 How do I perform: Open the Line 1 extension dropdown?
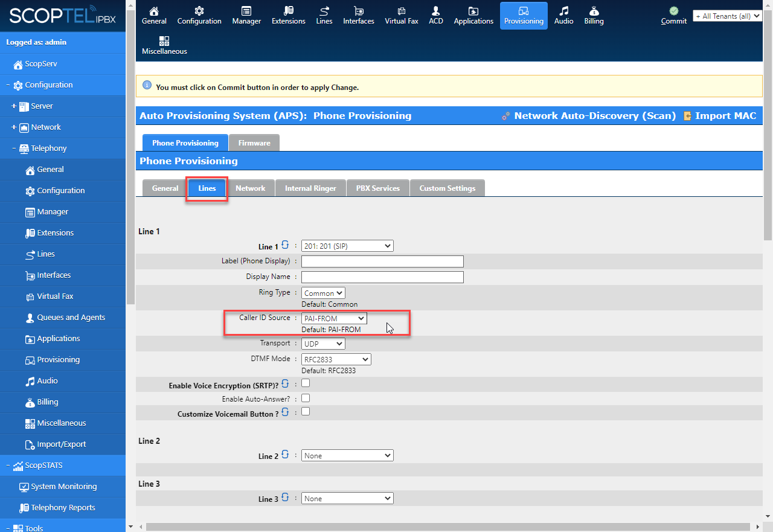(347, 246)
